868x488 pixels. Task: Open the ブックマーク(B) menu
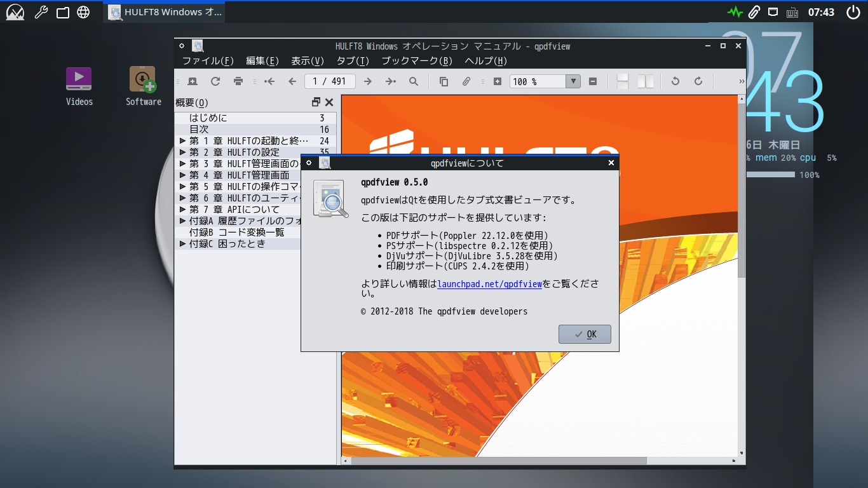[417, 61]
